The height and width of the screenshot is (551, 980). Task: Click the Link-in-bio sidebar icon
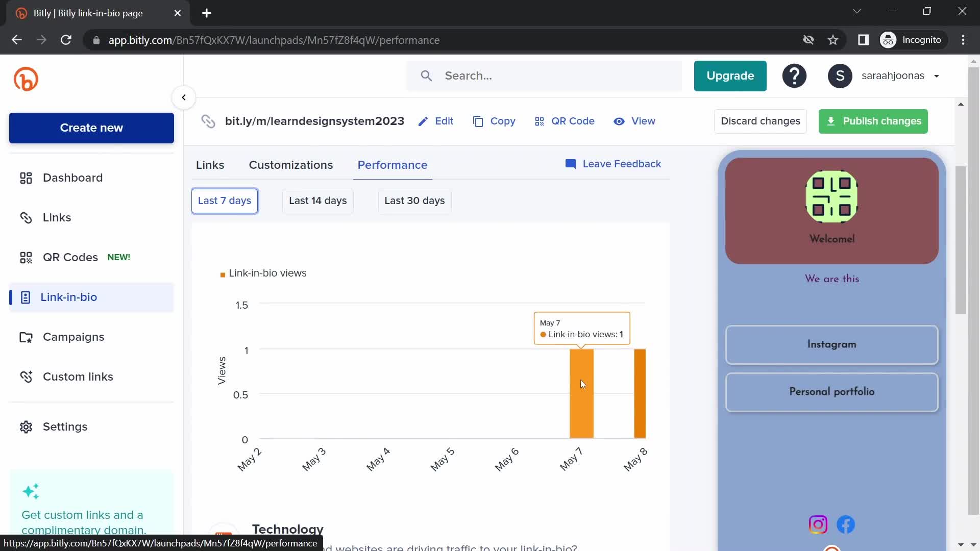pos(25,297)
